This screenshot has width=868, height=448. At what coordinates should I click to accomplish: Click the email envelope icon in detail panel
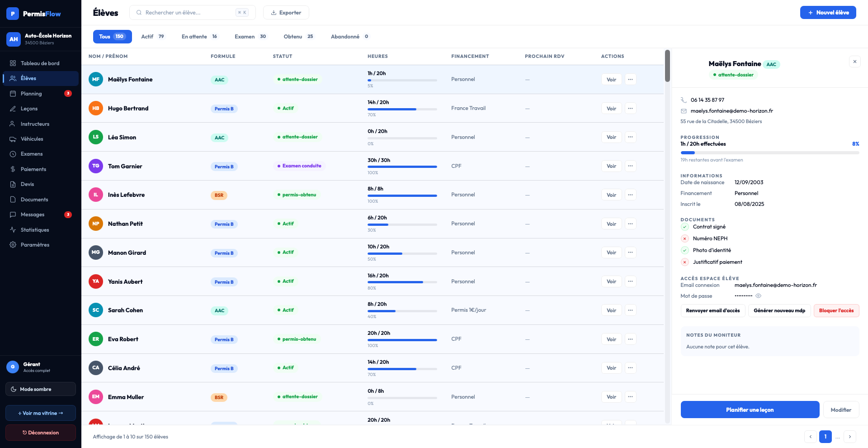tap(684, 111)
